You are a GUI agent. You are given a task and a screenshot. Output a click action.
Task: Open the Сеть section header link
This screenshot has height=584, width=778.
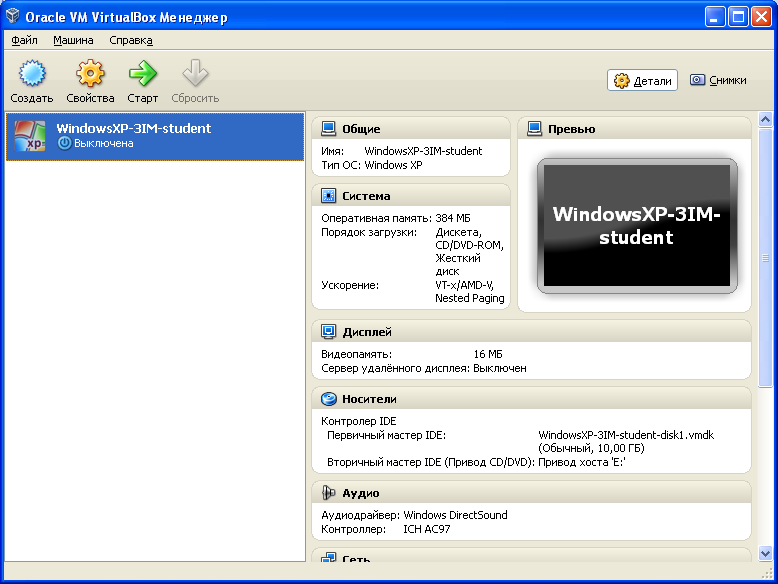pos(356,558)
